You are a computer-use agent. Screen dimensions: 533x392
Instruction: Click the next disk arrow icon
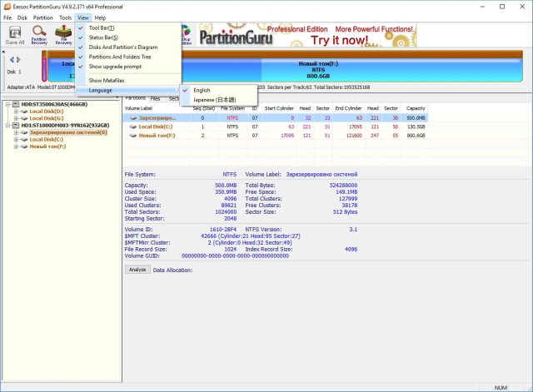point(18,59)
